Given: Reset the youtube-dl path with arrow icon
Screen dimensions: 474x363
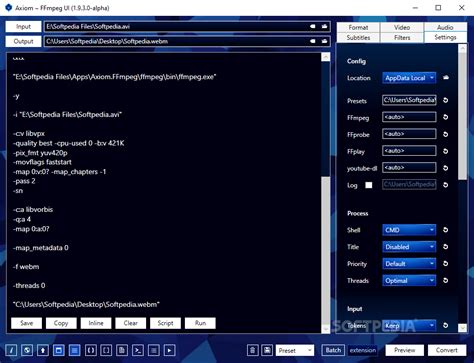Looking at the screenshot, I should coord(446,168).
